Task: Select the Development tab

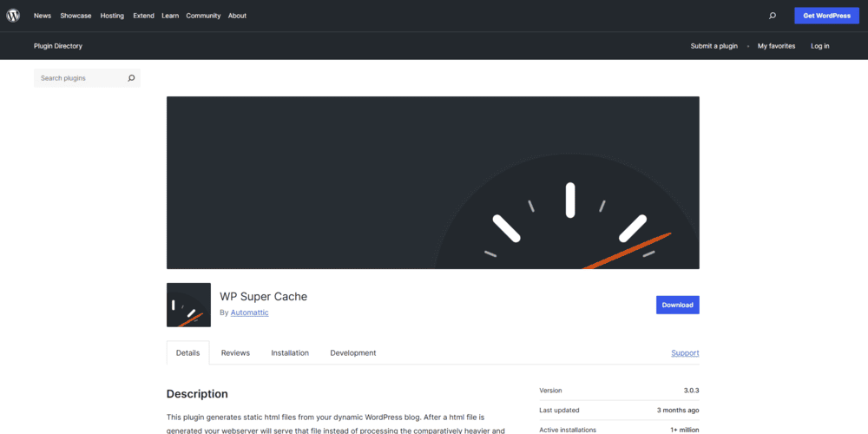Action: click(353, 353)
